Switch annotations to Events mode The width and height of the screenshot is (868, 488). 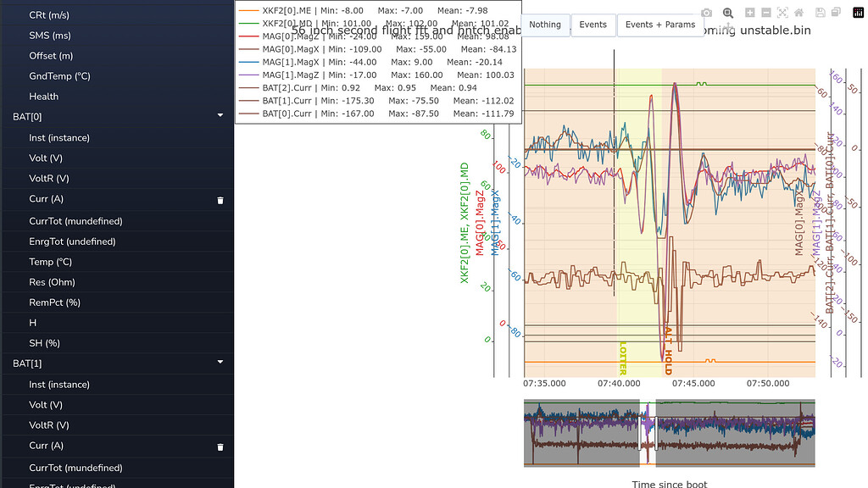(x=593, y=25)
